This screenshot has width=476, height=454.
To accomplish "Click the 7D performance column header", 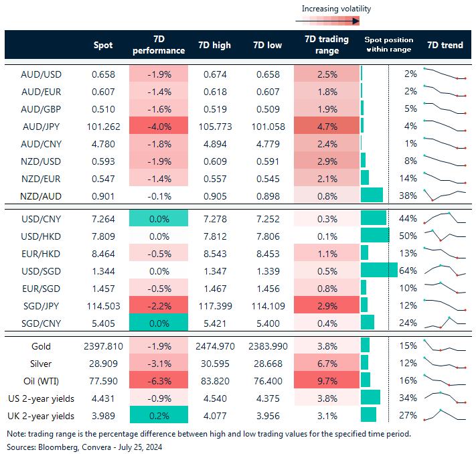I will [159, 45].
